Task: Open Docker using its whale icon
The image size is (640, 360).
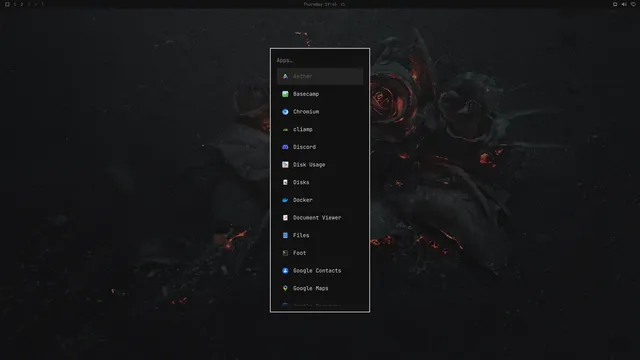Action: pyautogui.click(x=285, y=200)
